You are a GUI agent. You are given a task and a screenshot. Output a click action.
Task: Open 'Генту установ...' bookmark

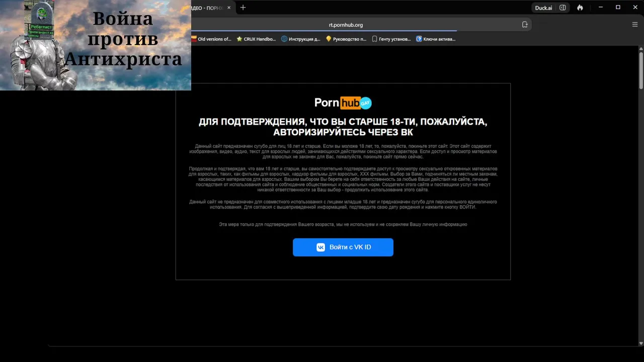(391, 39)
